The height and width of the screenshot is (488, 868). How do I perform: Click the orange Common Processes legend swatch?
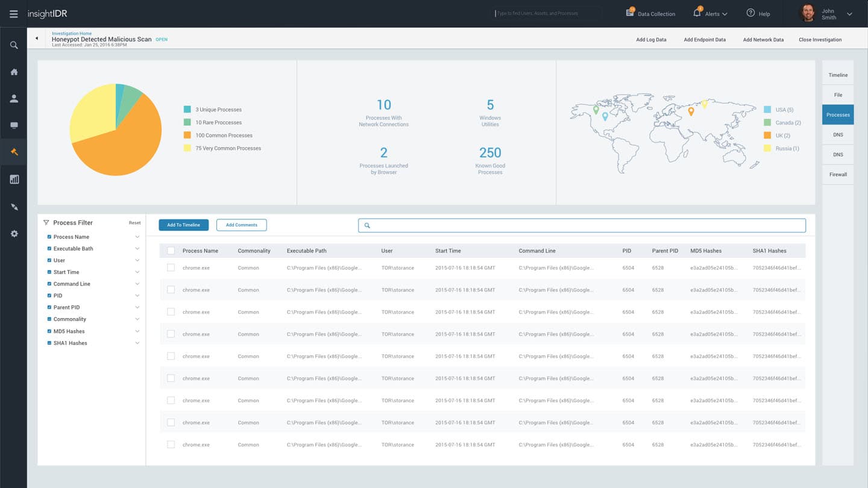tap(187, 136)
